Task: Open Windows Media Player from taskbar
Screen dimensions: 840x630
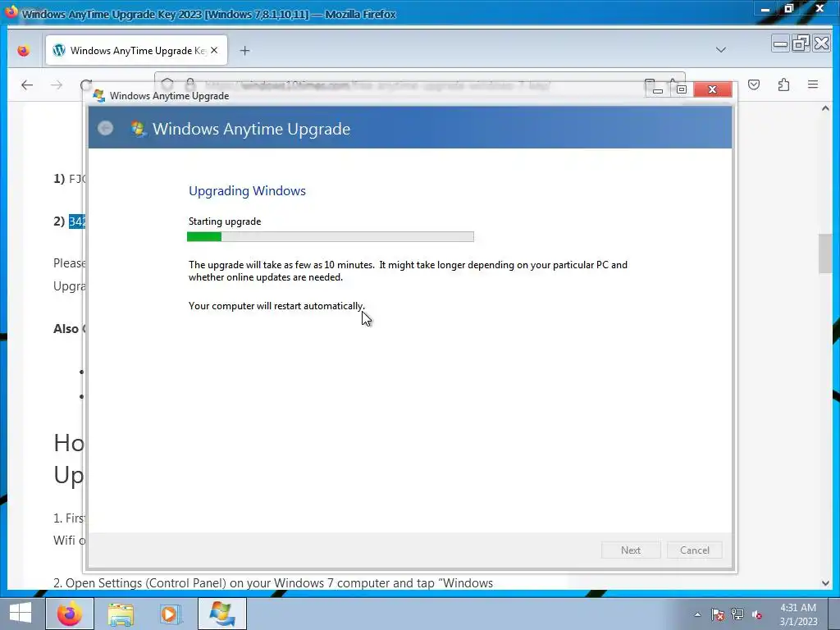Action: click(x=171, y=614)
